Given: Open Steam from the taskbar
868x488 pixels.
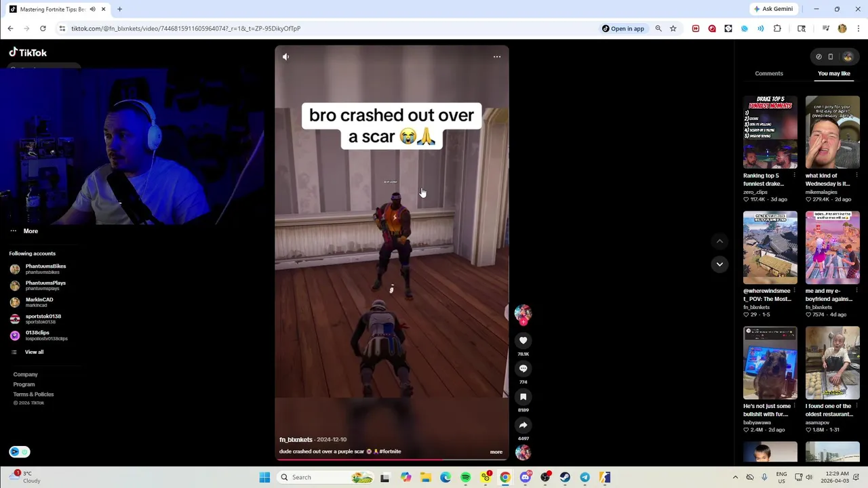Looking at the screenshot, I should click(565, 477).
